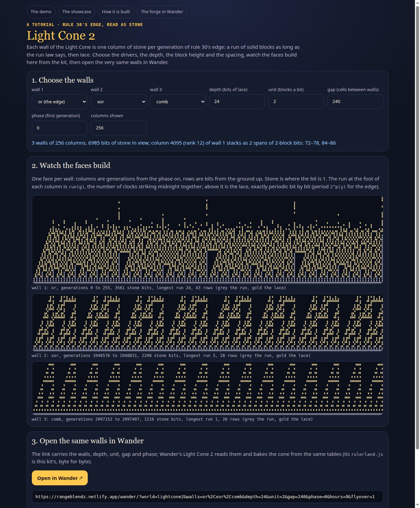Edit the columns shown field
The image size is (420, 508).
[x=119, y=128]
